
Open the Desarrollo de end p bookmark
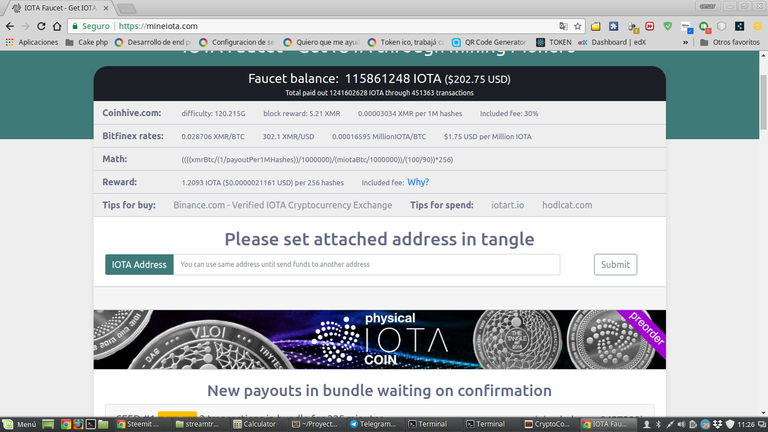click(153, 42)
